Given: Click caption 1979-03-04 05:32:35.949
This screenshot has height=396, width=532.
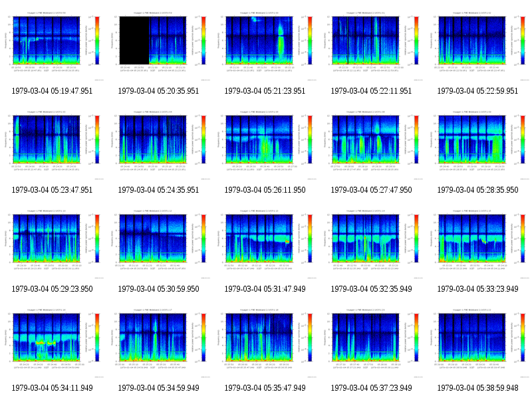Looking at the screenshot, I should (371, 289).
